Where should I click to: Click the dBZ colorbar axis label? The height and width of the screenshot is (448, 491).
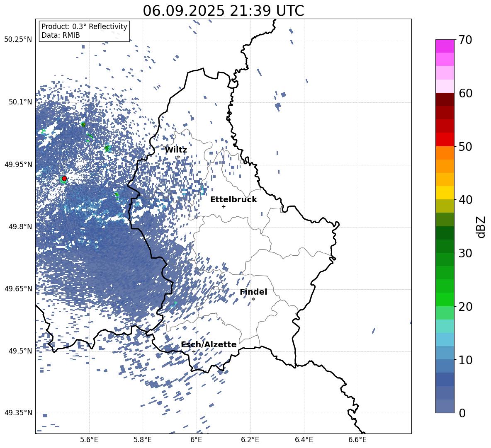(481, 227)
